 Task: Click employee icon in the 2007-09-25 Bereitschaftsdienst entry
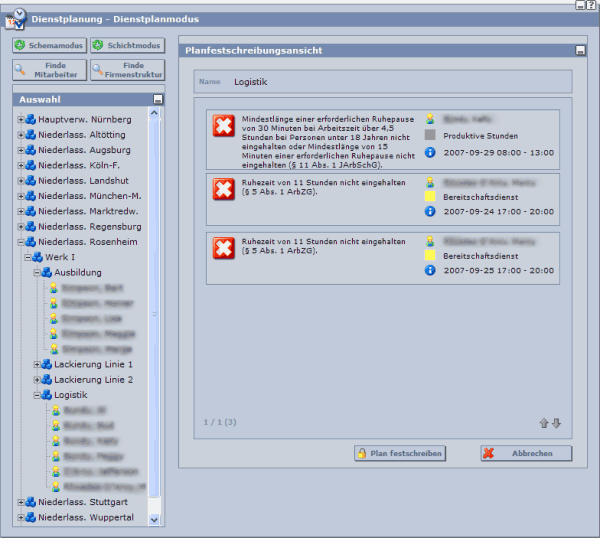tap(430, 241)
